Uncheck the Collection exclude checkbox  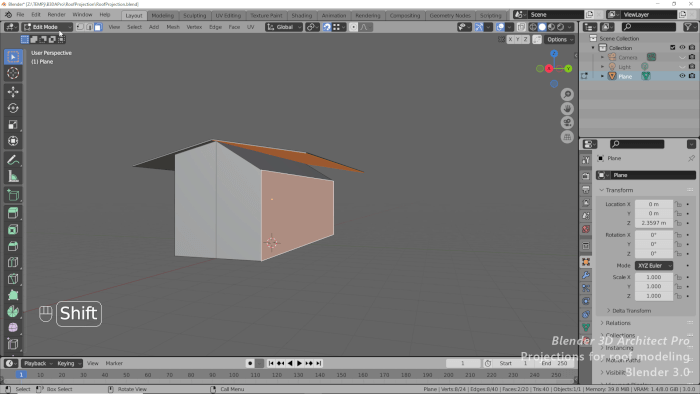click(673, 47)
